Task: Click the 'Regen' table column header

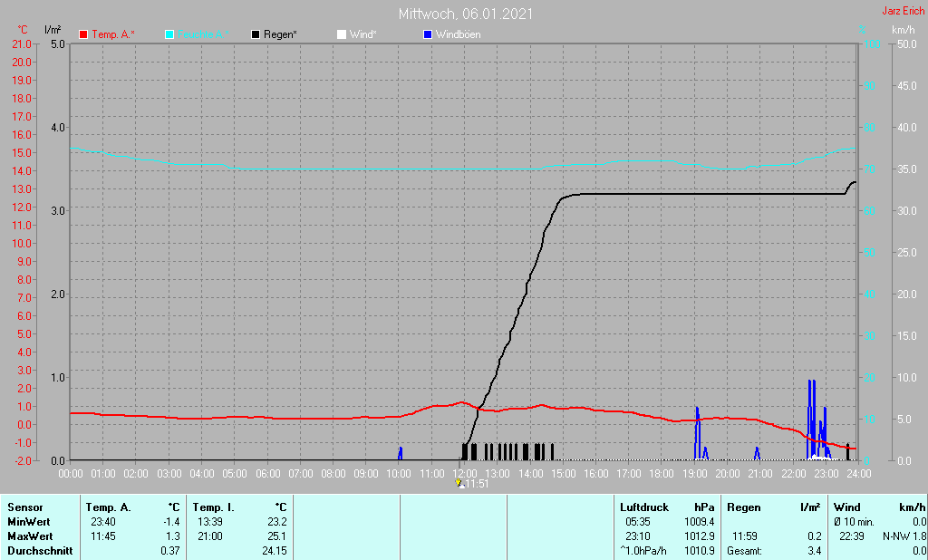Action: tap(744, 507)
